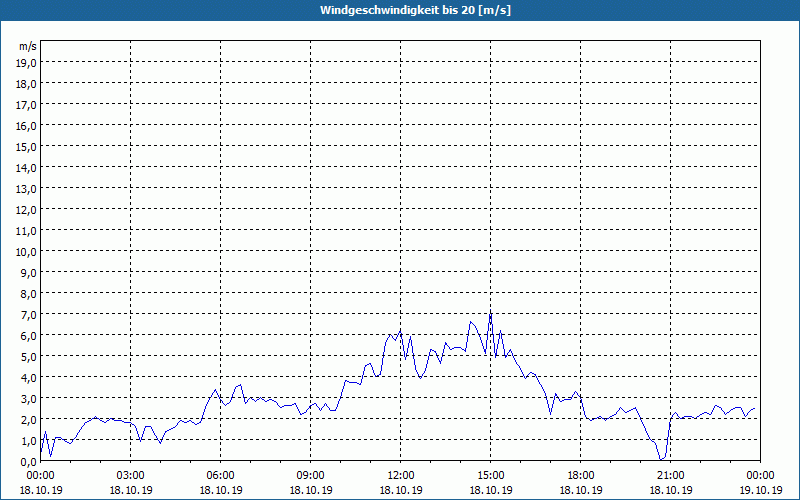This screenshot has width=800, height=500.
Task: Click the 19.10.19 date label
Action: pos(761,490)
